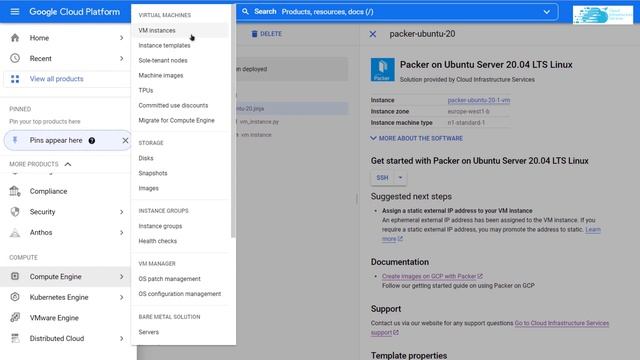Screen dimensions: 640x360
Task: Click the pin icon beside Pins appear here
Action: pyautogui.click(x=15, y=140)
